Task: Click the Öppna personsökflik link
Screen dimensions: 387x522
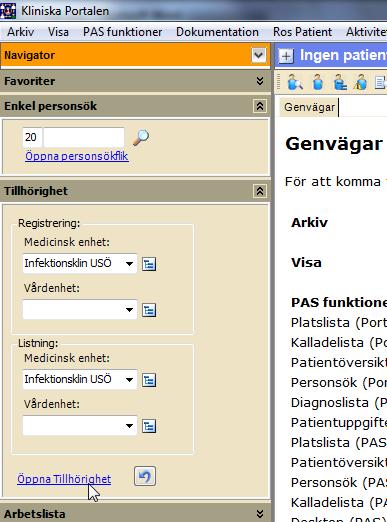Action: click(77, 156)
